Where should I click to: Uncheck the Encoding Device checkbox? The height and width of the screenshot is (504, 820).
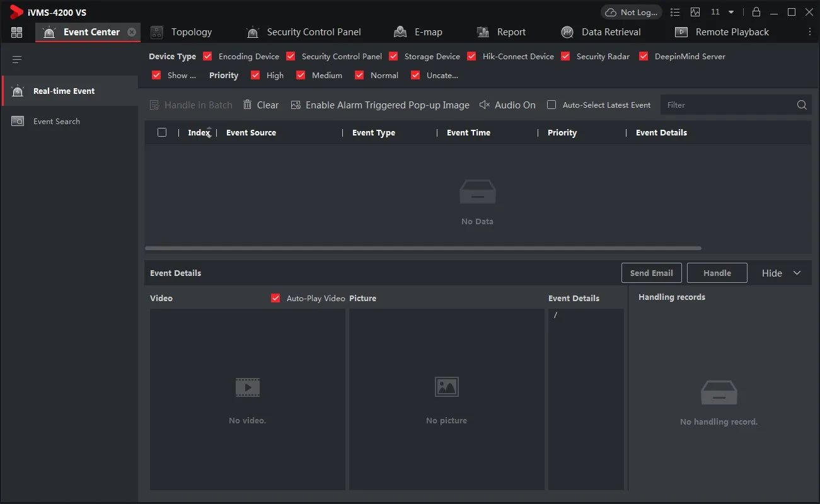click(207, 56)
